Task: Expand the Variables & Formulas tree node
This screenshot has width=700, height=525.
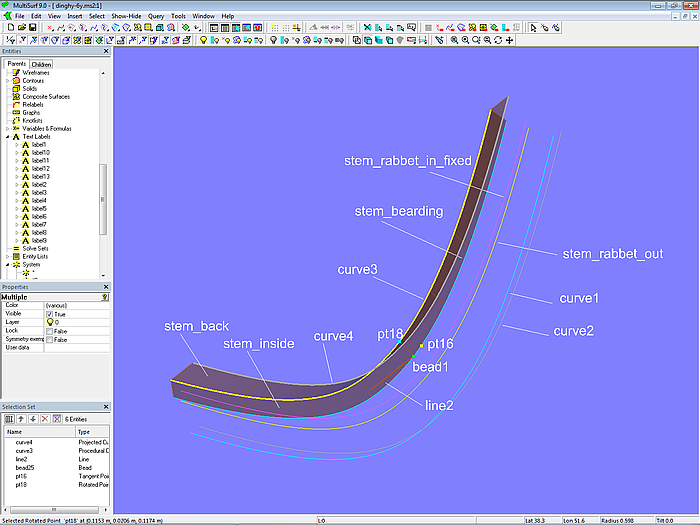Action: point(7,129)
